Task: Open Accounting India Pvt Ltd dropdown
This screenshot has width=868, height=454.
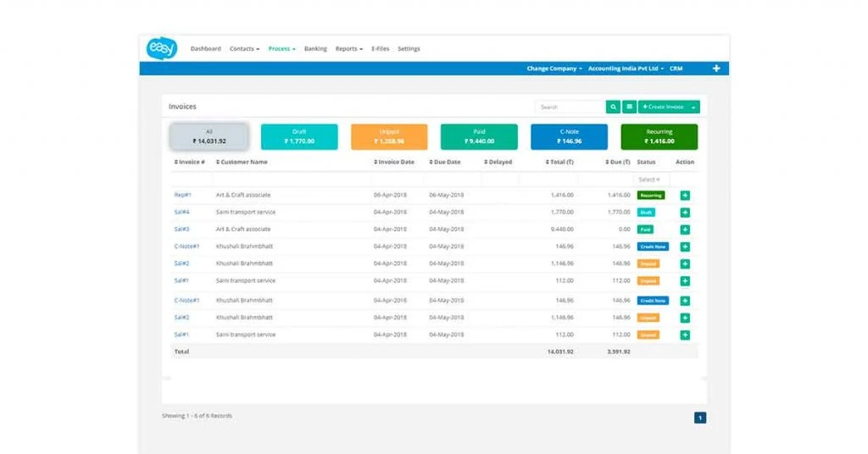Action: tap(626, 69)
